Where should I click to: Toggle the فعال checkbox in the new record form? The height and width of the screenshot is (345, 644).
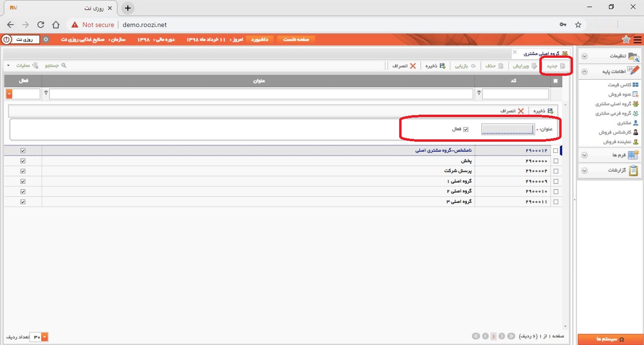tap(465, 129)
